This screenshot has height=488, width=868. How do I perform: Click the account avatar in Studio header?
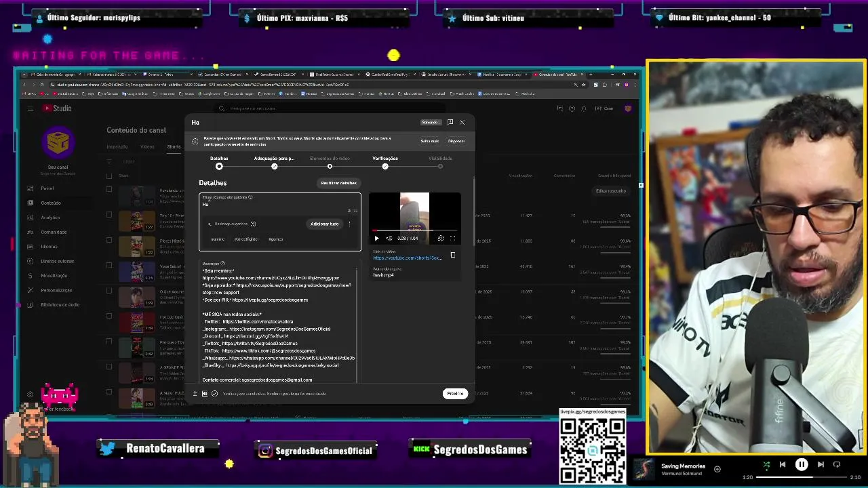click(x=629, y=108)
